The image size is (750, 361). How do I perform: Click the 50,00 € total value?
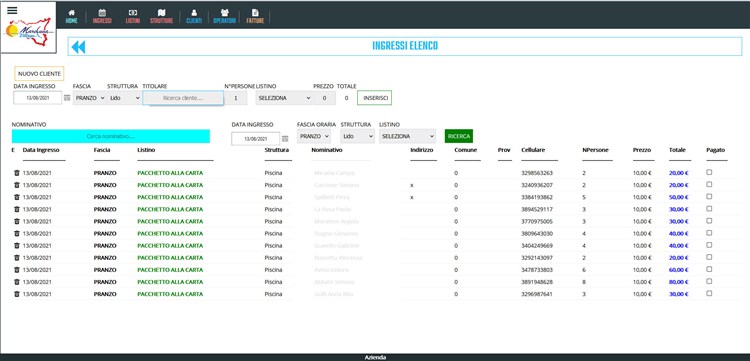678,197
